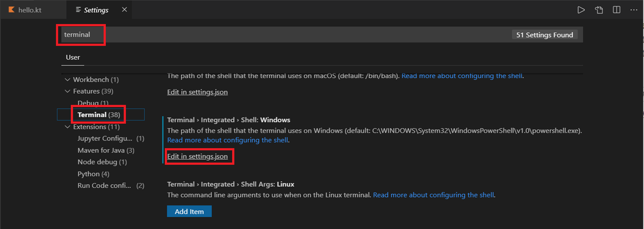The width and height of the screenshot is (644, 229).
Task: Select Maven for Java settings category
Action: (106, 150)
